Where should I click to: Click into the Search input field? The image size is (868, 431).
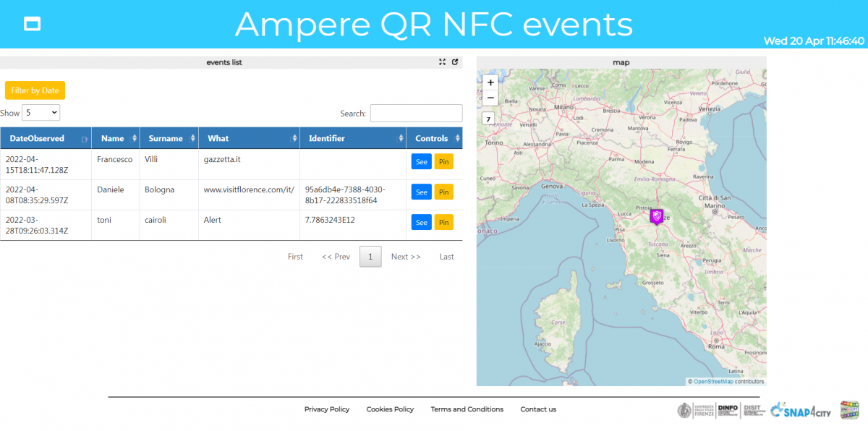tap(416, 114)
